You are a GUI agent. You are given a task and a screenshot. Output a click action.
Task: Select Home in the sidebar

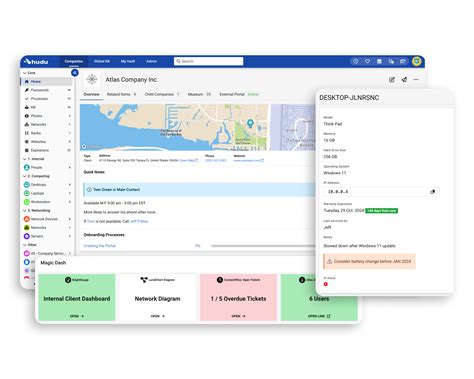coord(46,81)
